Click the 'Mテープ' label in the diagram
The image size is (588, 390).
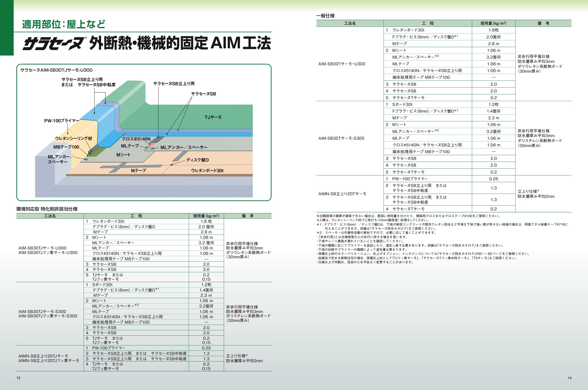pos(139,171)
